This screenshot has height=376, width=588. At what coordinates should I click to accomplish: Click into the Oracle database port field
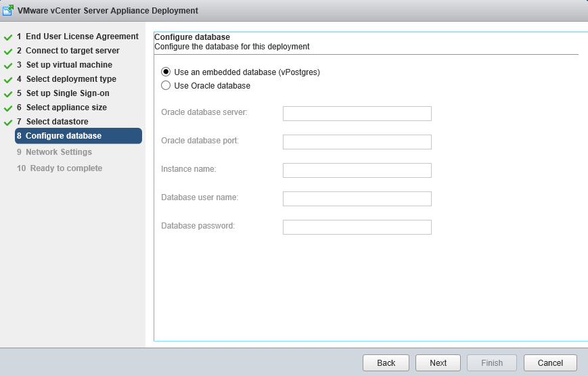pyautogui.click(x=357, y=142)
